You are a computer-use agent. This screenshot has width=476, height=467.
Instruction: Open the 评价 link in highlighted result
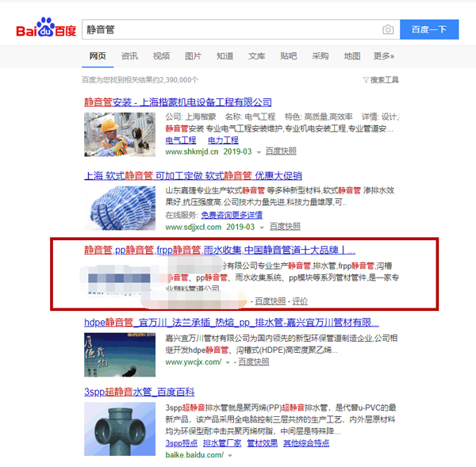point(300,301)
